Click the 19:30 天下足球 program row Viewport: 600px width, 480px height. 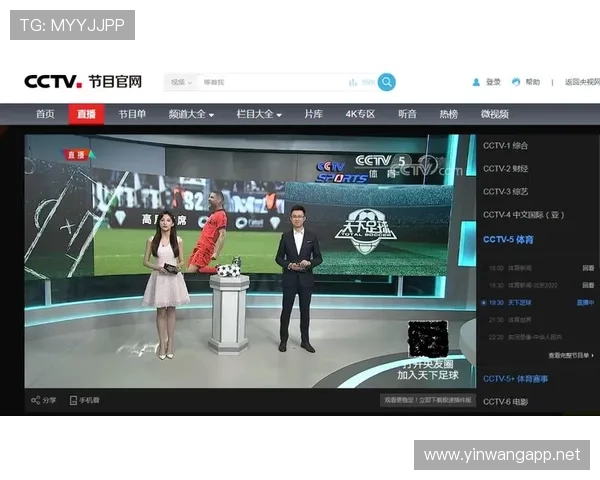click(538, 303)
